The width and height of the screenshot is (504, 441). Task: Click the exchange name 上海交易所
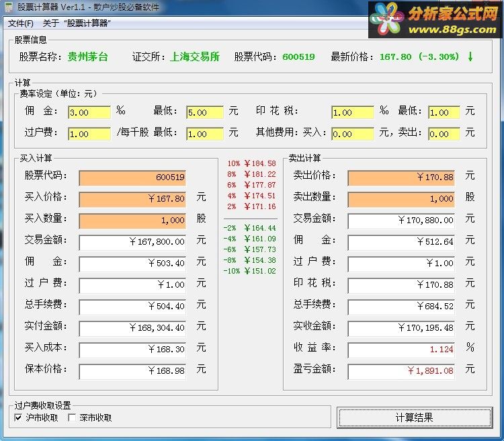click(x=195, y=57)
